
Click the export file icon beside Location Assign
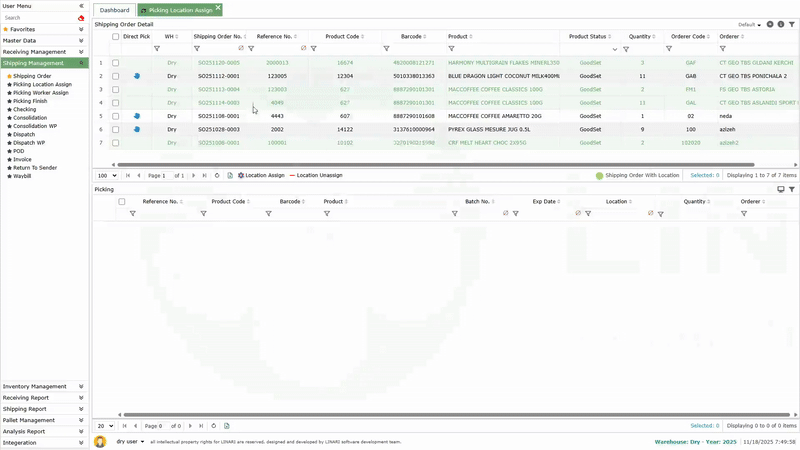[229, 175]
